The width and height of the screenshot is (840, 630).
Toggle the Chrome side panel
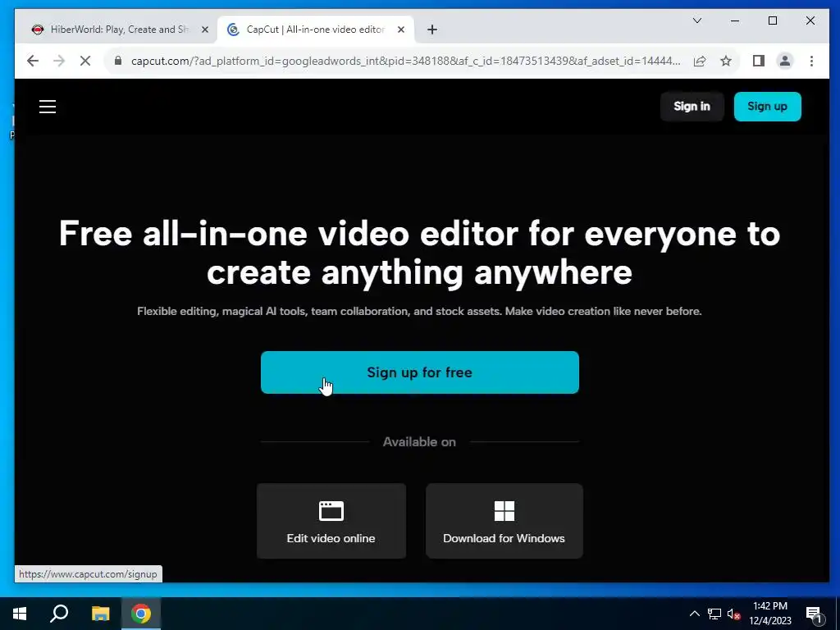coord(758,61)
